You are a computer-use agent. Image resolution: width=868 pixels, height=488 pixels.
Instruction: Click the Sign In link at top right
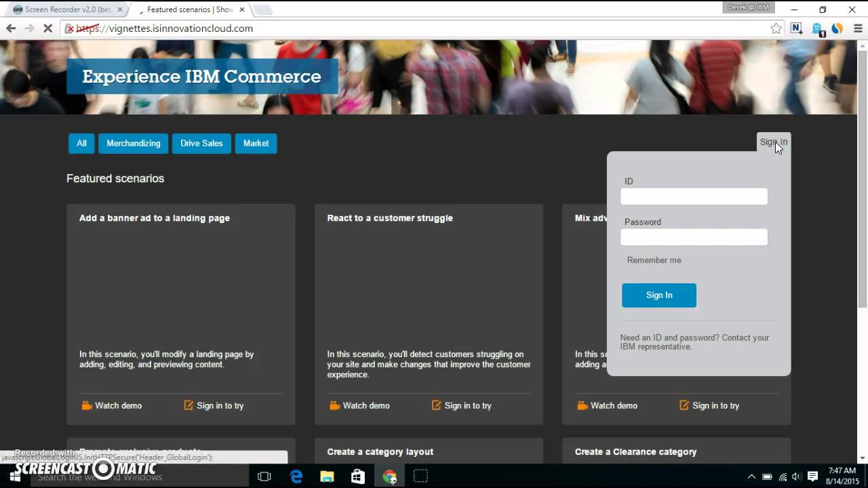[774, 142]
